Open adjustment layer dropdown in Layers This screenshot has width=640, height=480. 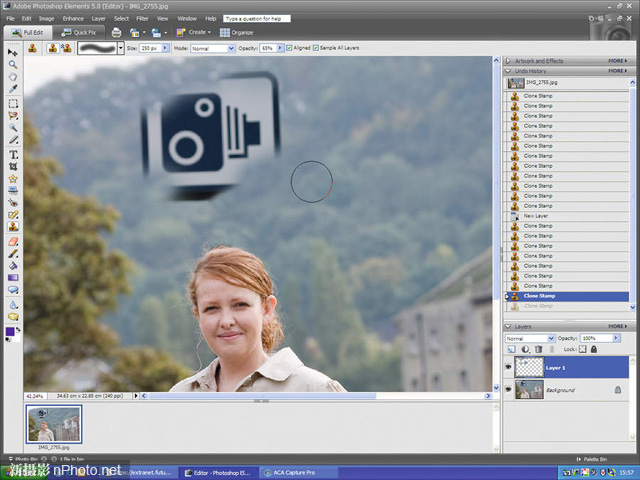coord(525,349)
